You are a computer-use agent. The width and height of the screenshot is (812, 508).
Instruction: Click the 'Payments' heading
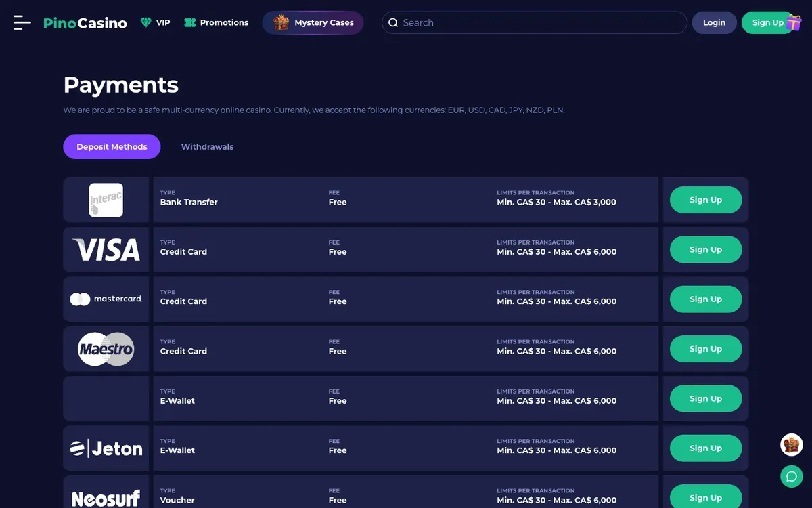(121, 85)
